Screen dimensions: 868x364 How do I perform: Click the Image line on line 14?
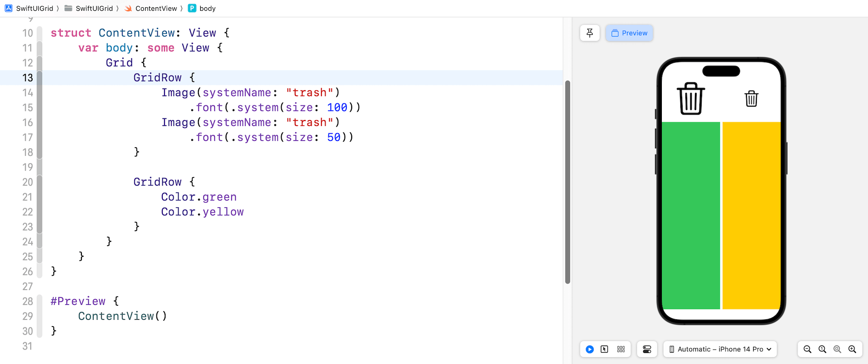tap(250, 93)
